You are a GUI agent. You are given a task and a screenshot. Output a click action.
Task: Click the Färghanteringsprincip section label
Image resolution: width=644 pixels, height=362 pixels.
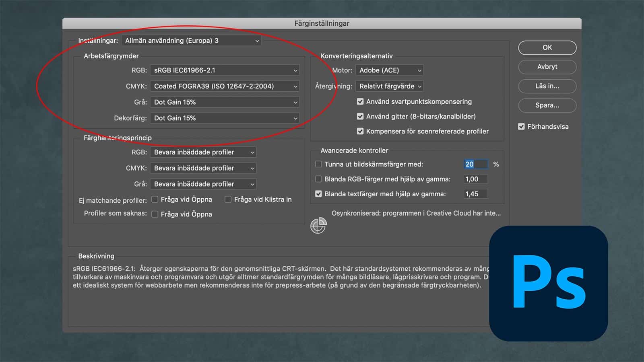[118, 138]
